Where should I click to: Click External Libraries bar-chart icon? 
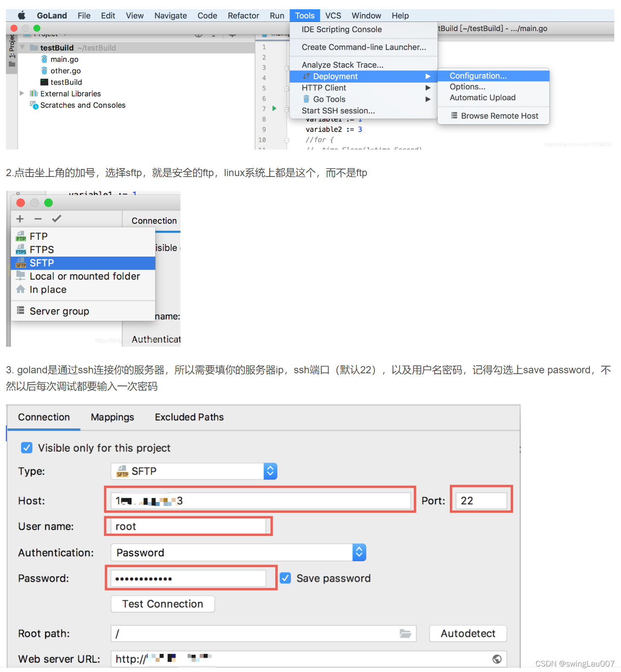pyautogui.click(x=34, y=93)
